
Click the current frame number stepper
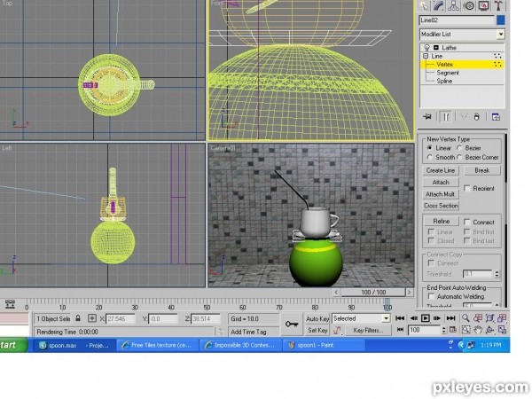[444, 330]
